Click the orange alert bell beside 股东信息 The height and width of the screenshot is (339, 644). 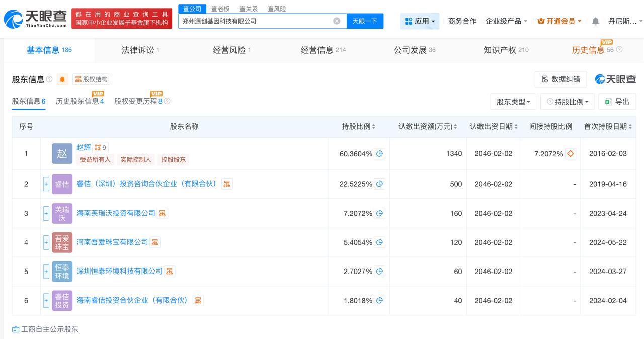click(x=62, y=79)
